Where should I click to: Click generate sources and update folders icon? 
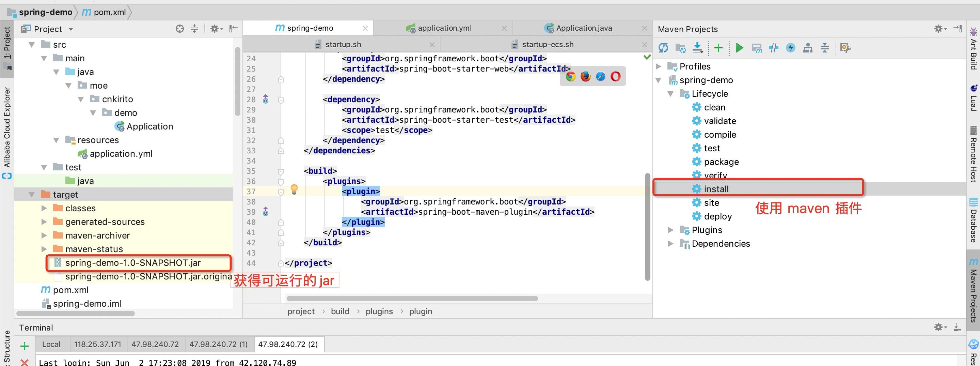[x=680, y=48]
